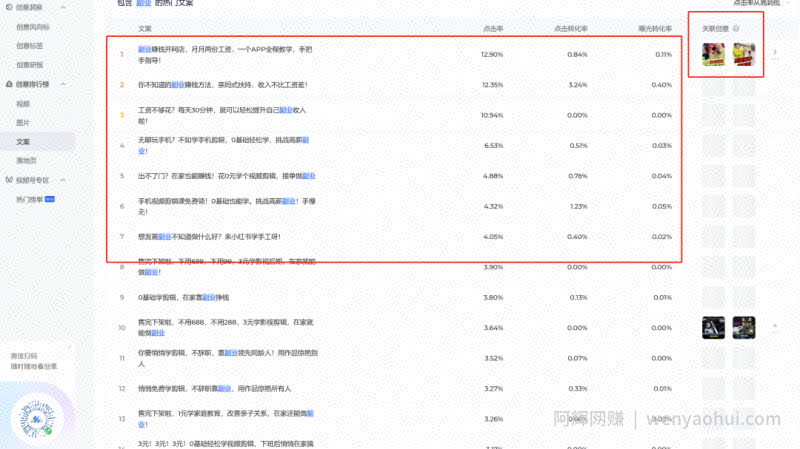Click the 视频号专区 section icon in sidebar
The height and width of the screenshot is (449, 800).
[x=9, y=180]
